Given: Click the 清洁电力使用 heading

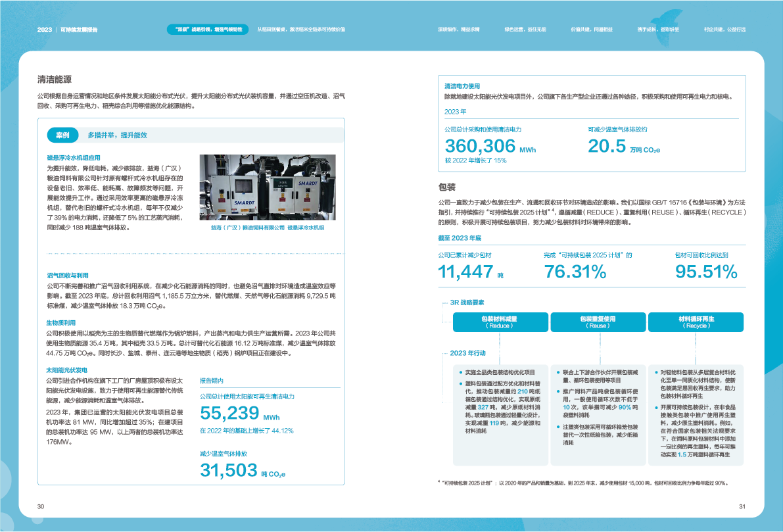Looking at the screenshot, I should coord(462,86).
